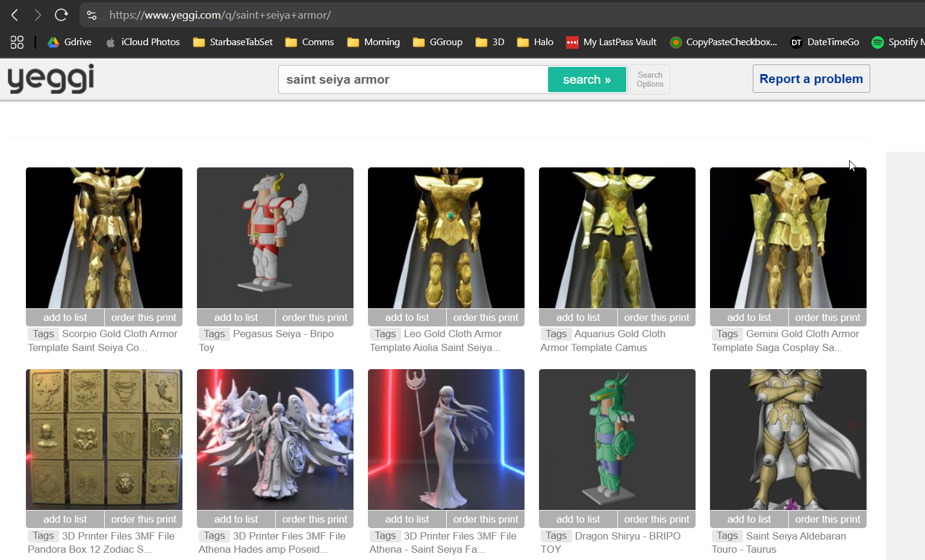The image size is (925, 560).
Task: Open Saint Seiya Aldebaran Touro title link
Action: pyautogui.click(x=779, y=543)
